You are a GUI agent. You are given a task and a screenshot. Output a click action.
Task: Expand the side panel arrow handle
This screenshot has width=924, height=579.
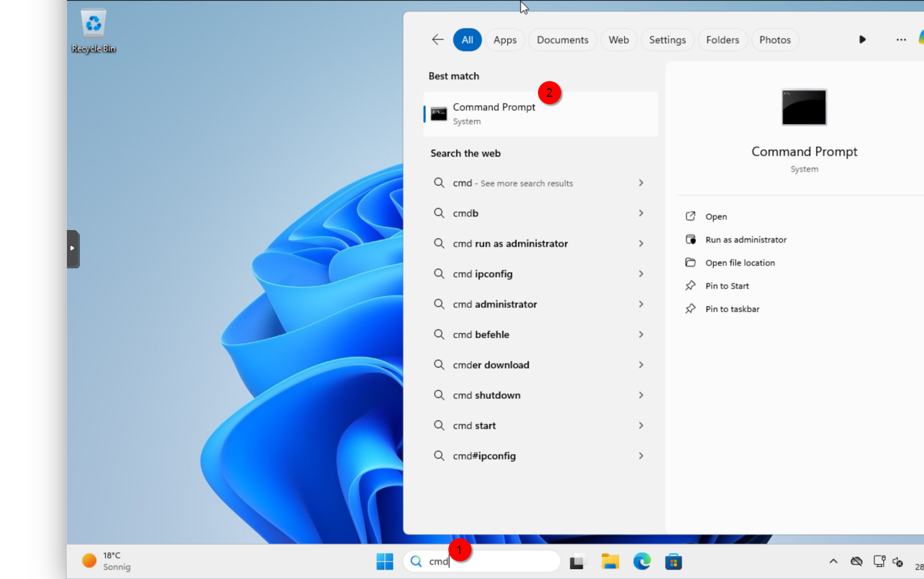point(73,248)
